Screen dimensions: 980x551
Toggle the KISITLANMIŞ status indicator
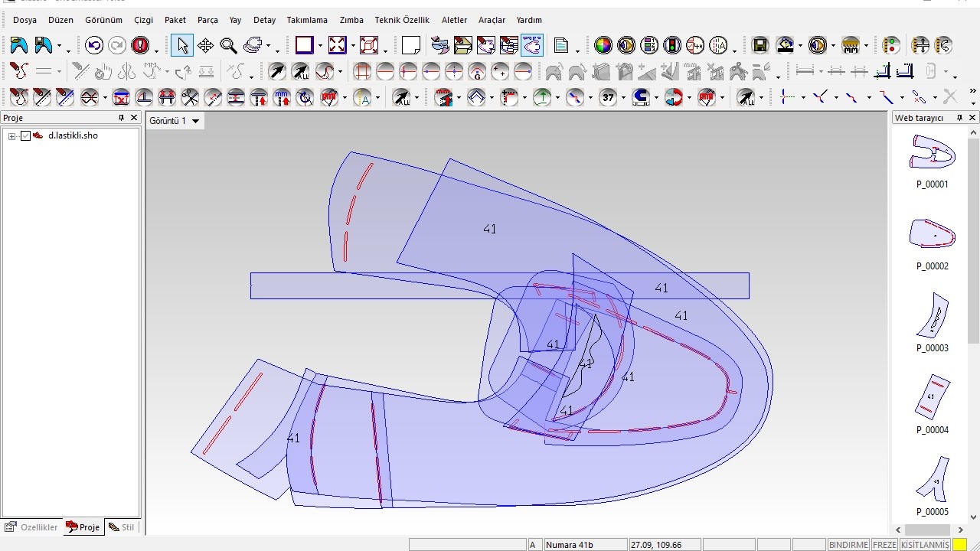[x=925, y=545]
